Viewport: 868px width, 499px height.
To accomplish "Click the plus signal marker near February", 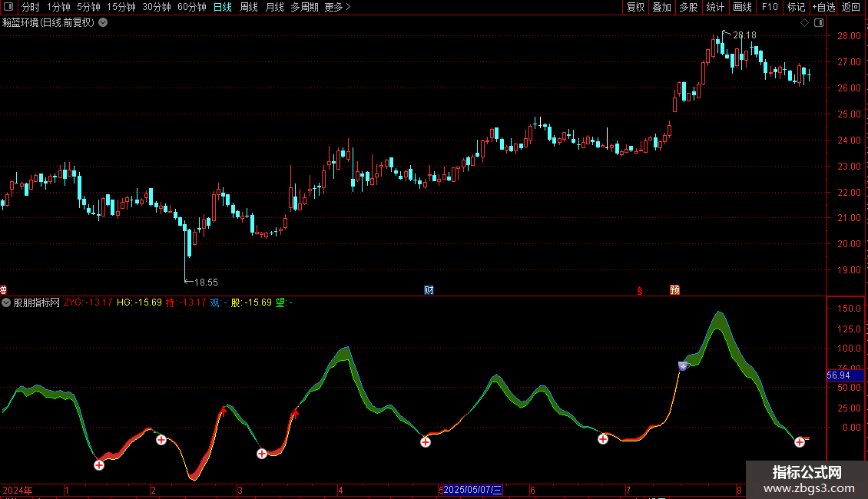I will point(161,440).
